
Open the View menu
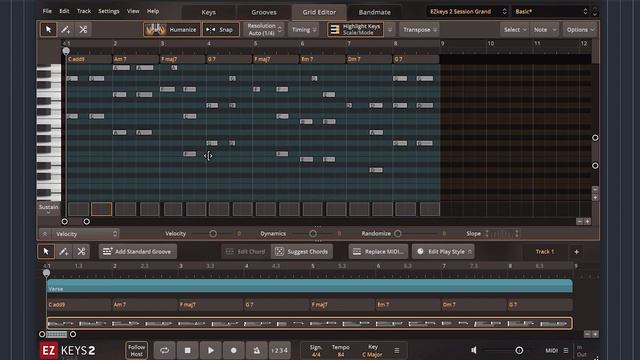click(133, 11)
